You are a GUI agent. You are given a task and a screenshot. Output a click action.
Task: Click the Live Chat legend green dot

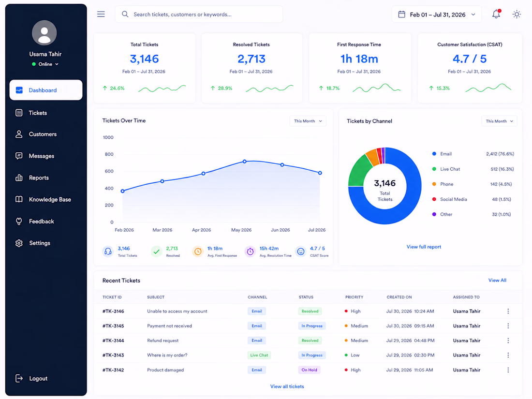pyautogui.click(x=434, y=169)
